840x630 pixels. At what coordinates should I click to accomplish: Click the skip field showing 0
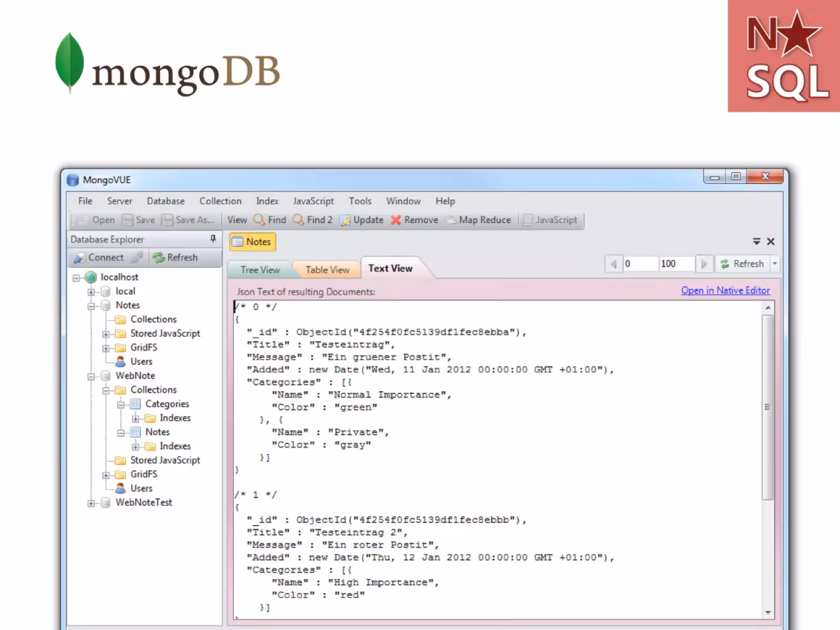tap(640, 263)
